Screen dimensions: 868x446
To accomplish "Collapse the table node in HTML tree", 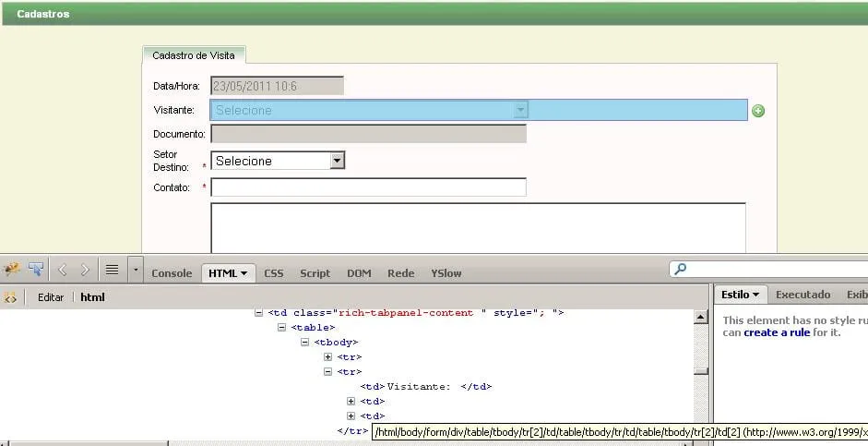I will [282, 327].
